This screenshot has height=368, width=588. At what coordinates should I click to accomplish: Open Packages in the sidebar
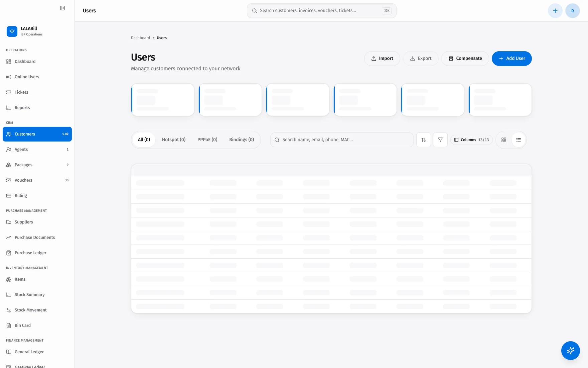(37, 165)
